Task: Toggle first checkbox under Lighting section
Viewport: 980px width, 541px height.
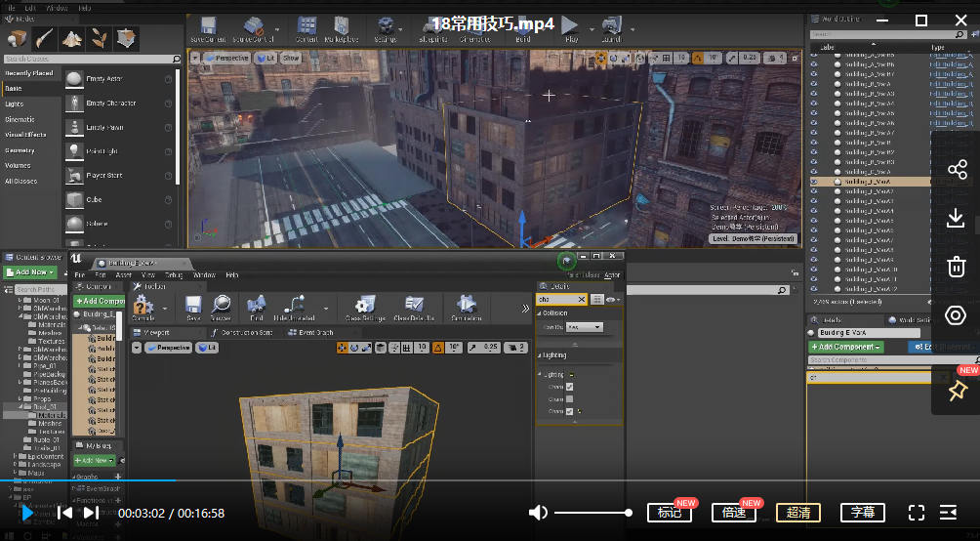Action: [569, 387]
